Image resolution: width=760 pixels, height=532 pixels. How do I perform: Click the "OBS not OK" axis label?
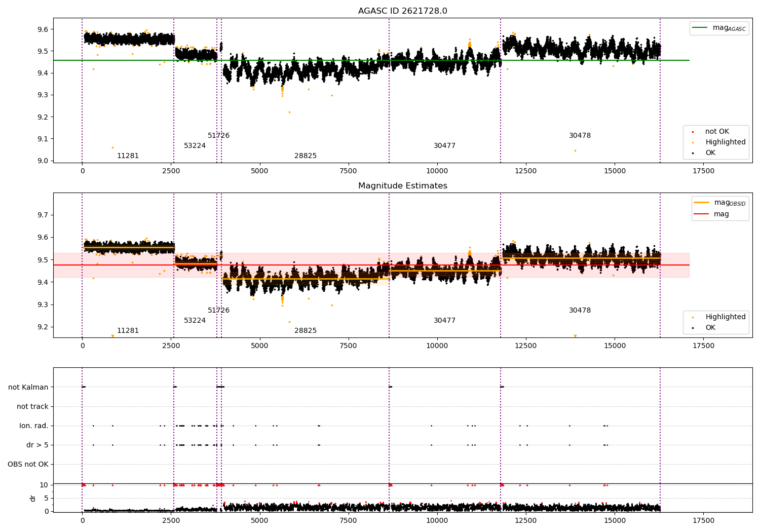28,465
